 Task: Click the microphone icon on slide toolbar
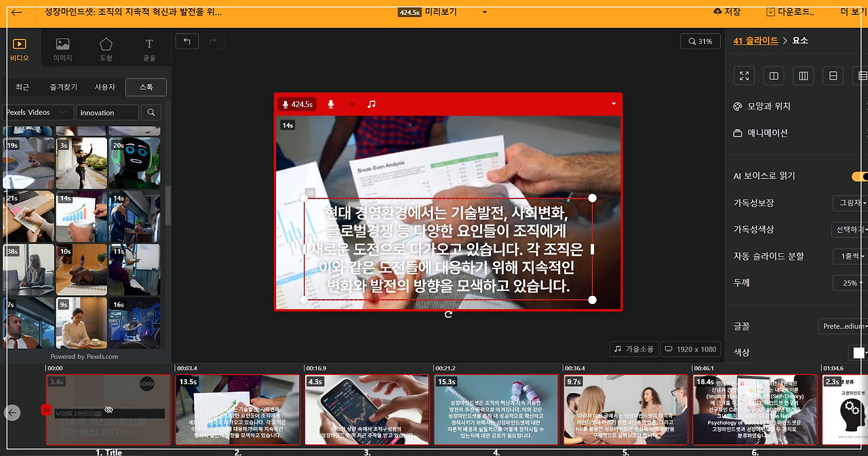tap(331, 104)
